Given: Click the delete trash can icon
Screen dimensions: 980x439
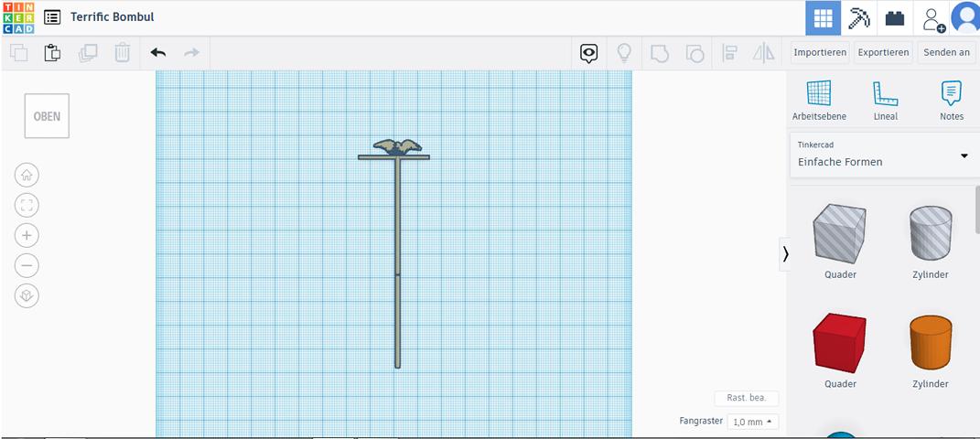Looking at the screenshot, I should click(x=122, y=53).
